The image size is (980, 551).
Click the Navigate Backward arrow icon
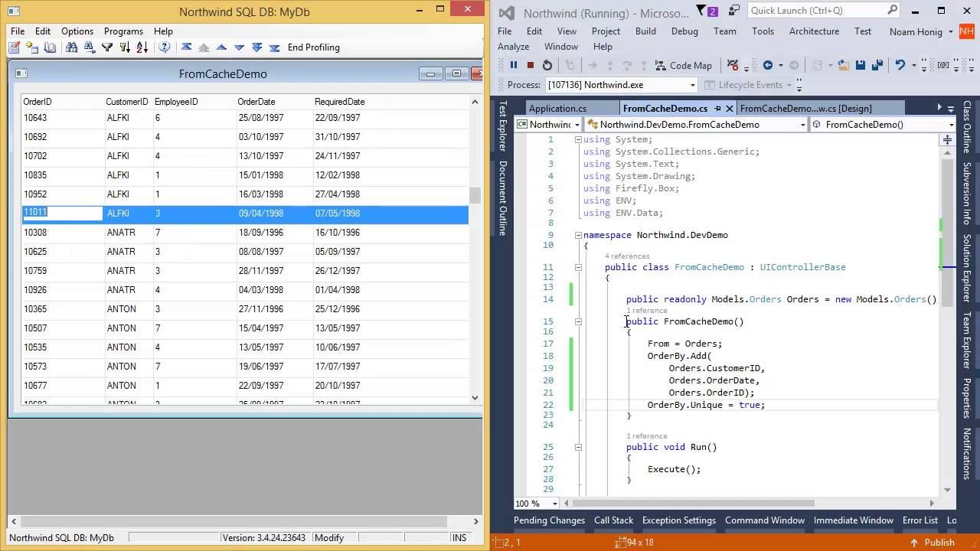pos(767,65)
